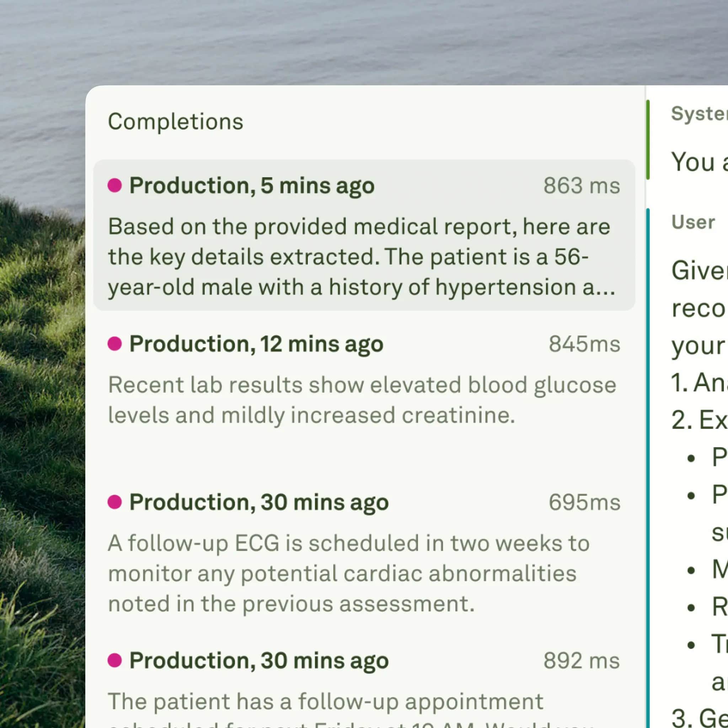
Task: Click the 'Completions' panel heading
Action: pos(176,122)
